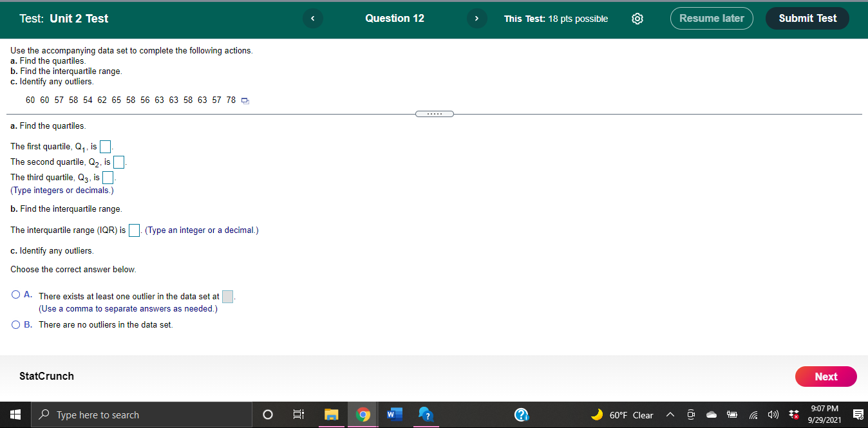Open Microsoft Word from the taskbar
The height and width of the screenshot is (428, 868).
[x=394, y=414]
